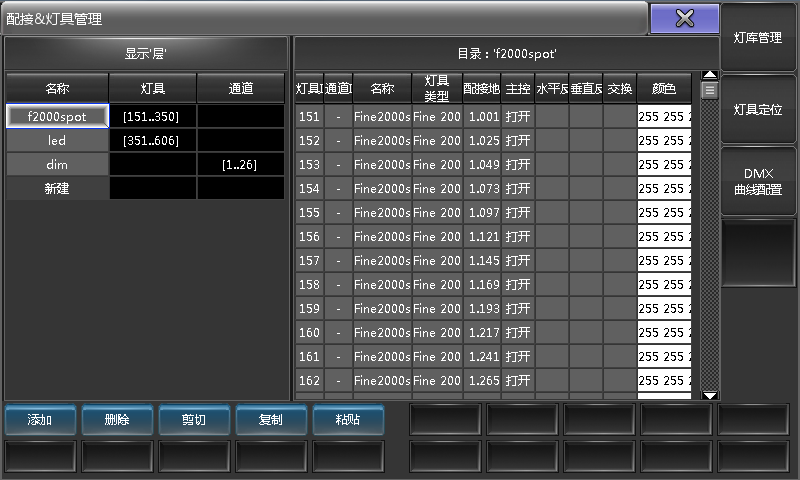
Task: Click the 删除 button
Action: pyautogui.click(x=117, y=420)
